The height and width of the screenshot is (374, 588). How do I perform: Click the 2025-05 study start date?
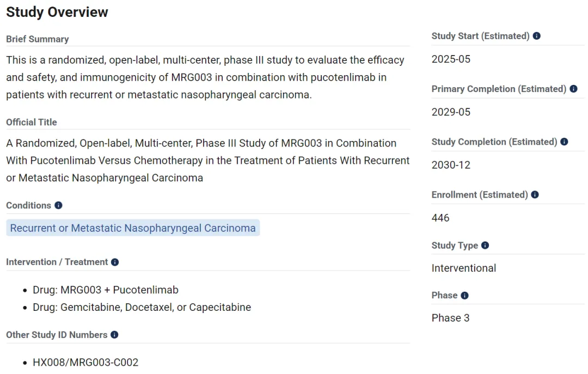coord(451,59)
